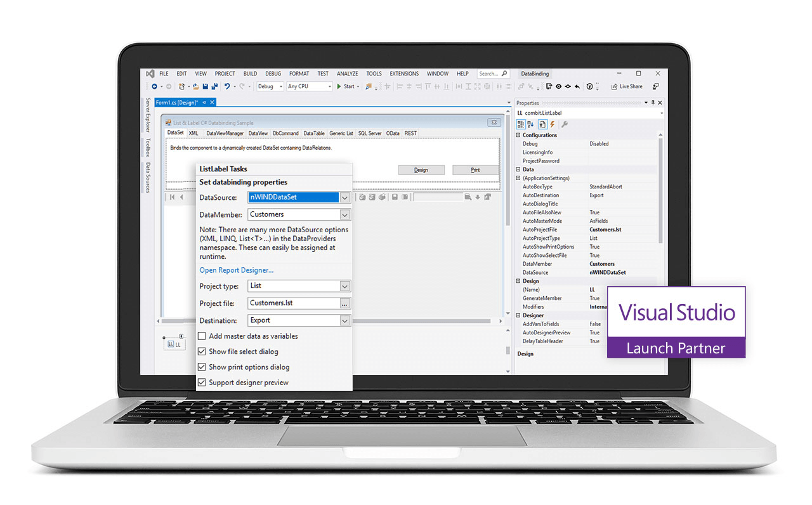Click the Project file input field
Image resolution: width=812 pixels, height=505 pixels.
pos(294,304)
